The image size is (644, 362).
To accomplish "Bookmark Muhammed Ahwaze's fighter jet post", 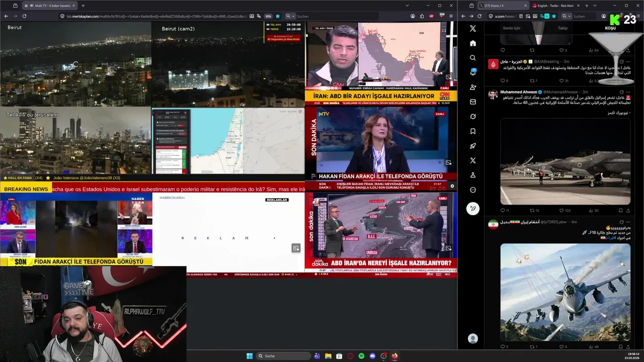I will point(620,211).
